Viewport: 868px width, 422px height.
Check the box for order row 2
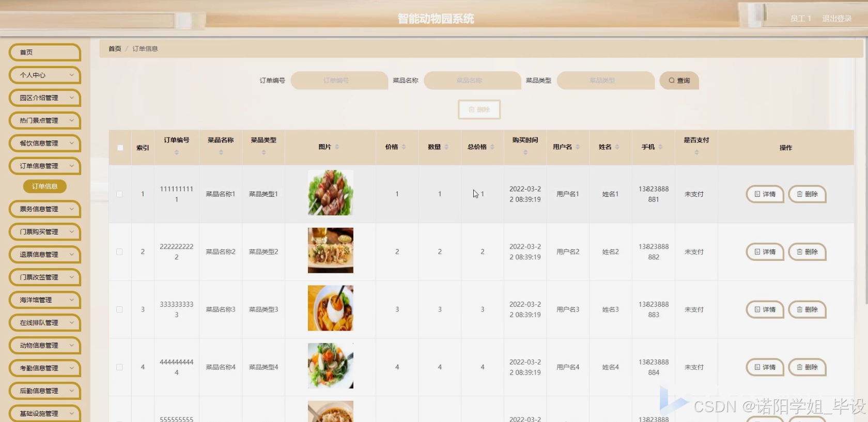(x=119, y=252)
